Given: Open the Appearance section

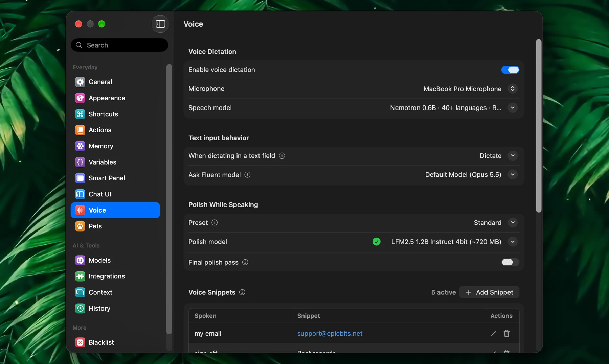Looking at the screenshot, I should pos(115,98).
